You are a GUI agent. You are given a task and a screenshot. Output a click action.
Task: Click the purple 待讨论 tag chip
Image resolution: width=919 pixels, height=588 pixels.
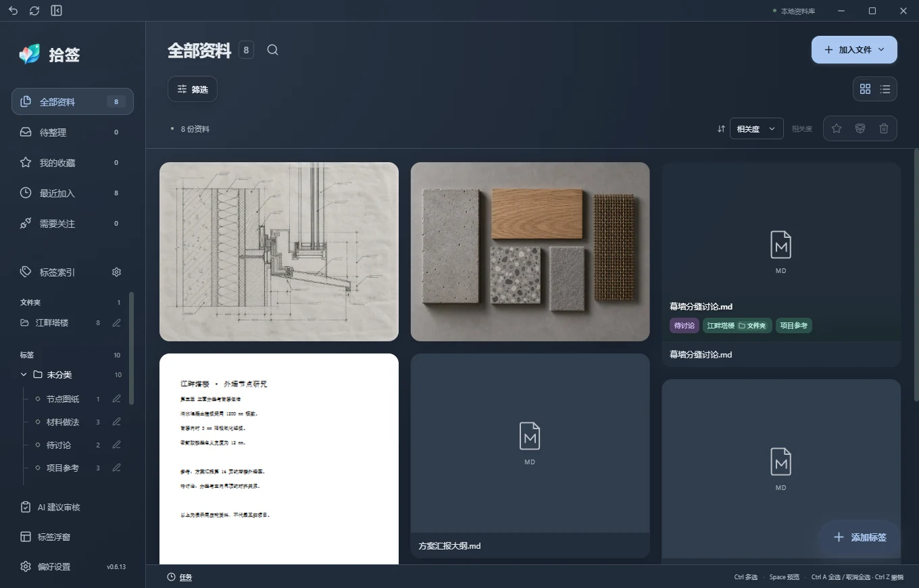(684, 326)
